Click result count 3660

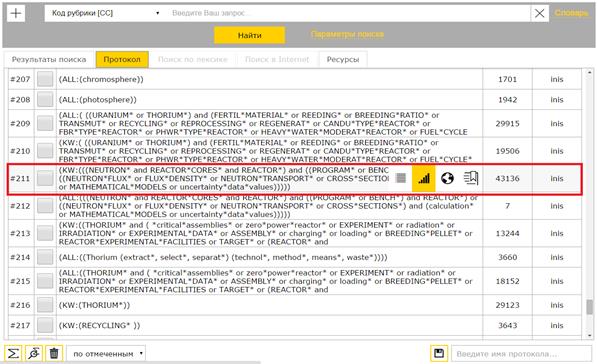click(x=507, y=257)
